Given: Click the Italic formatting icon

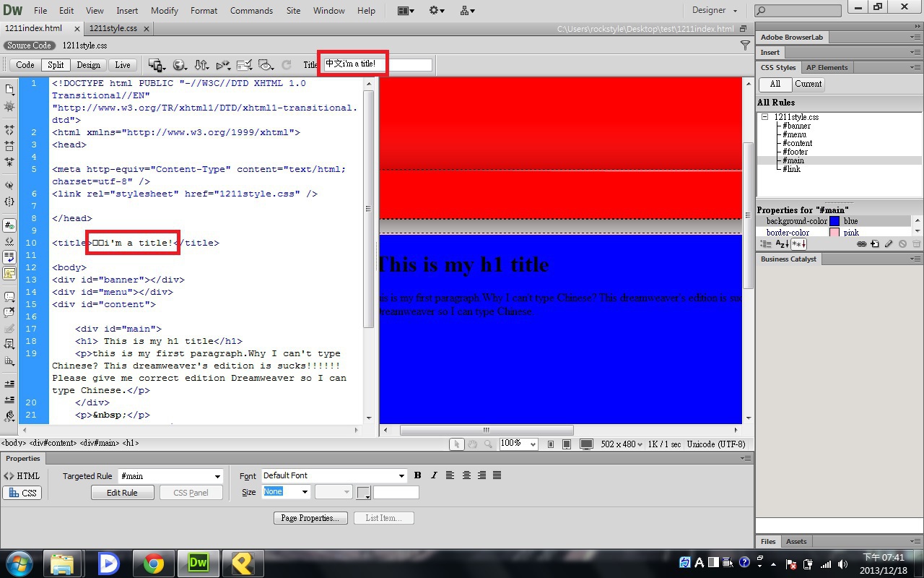Looking at the screenshot, I should tap(434, 475).
